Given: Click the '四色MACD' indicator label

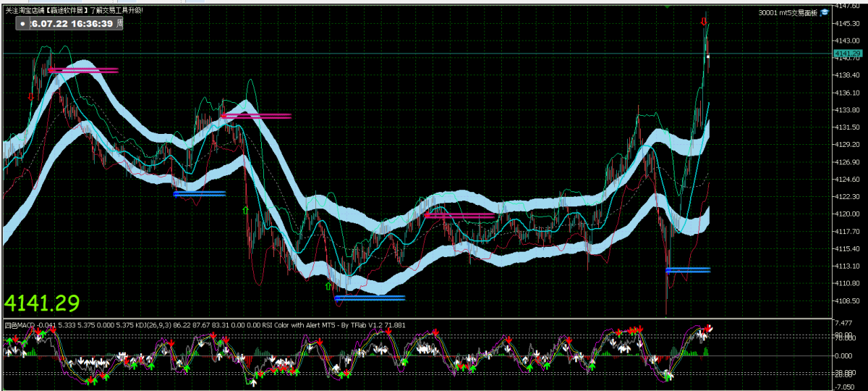Looking at the screenshot, I should (x=18, y=325).
